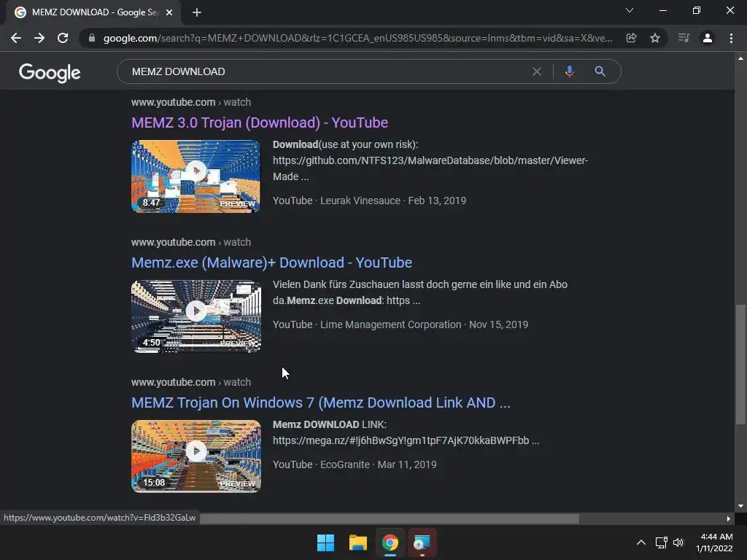Clear the search query with X
The image size is (747, 560).
(537, 71)
